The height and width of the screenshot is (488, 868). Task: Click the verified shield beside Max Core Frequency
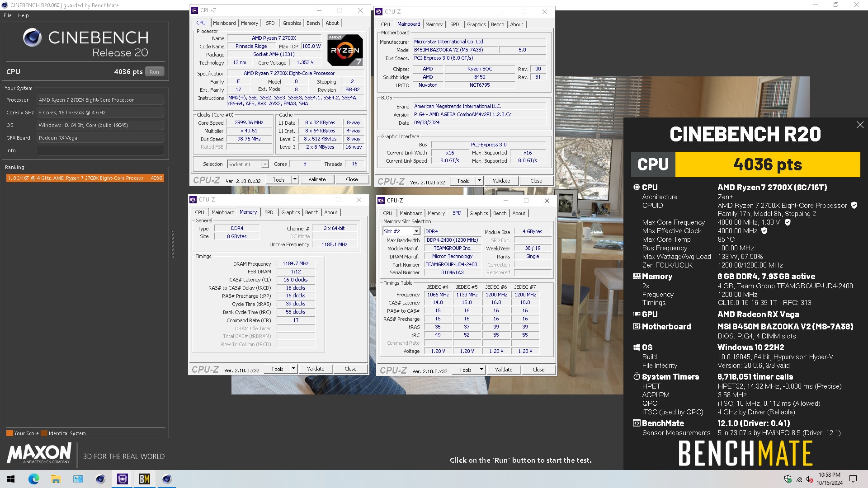click(x=788, y=222)
